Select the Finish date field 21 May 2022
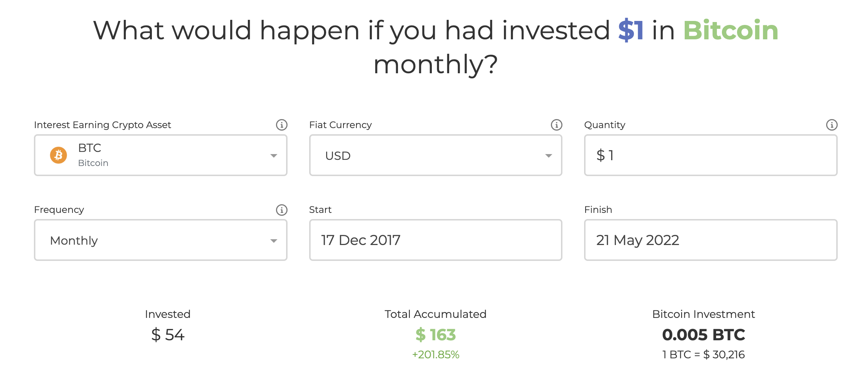 pyautogui.click(x=710, y=240)
